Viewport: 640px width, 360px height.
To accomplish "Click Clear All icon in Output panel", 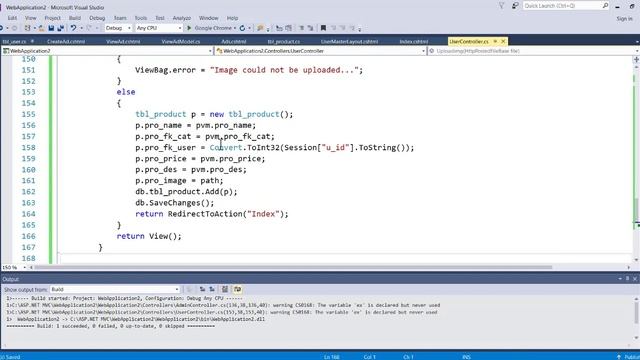I will pos(225,289).
